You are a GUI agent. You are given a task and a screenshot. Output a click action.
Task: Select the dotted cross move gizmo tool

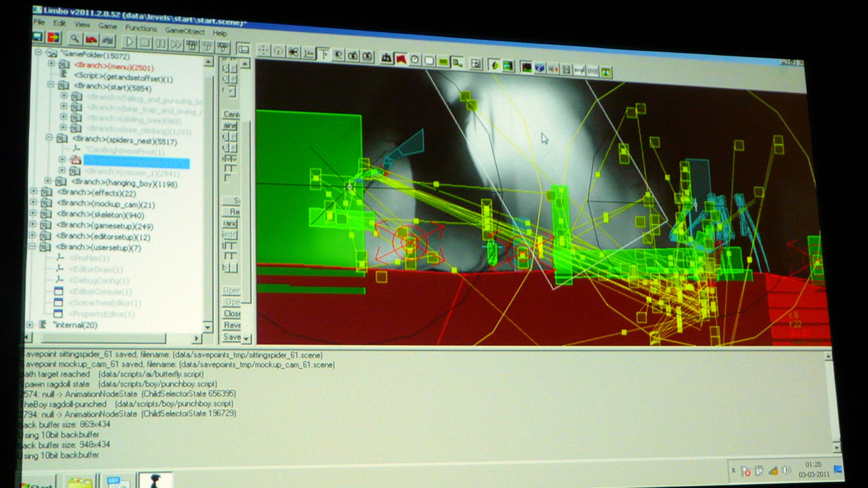263,49
